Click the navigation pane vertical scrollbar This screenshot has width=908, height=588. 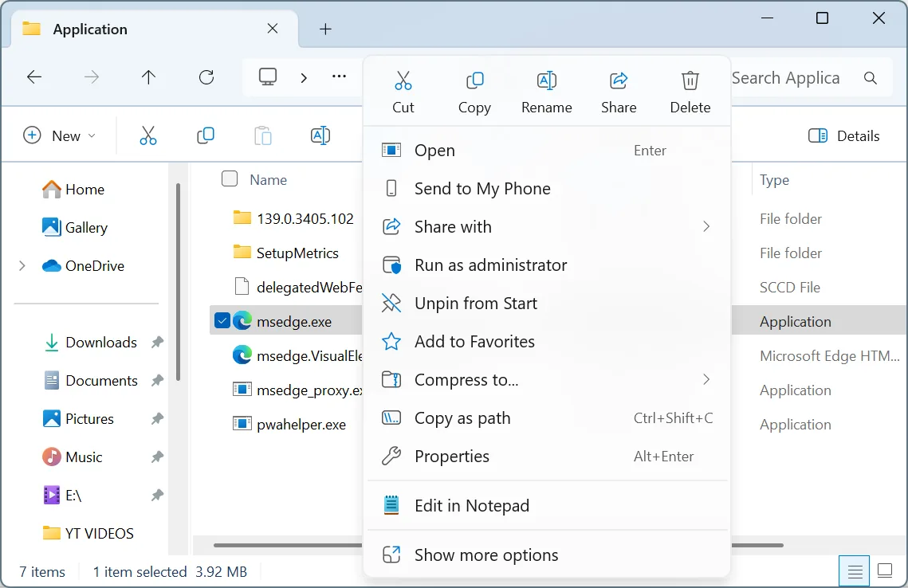pyautogui.click(x=179, y=282)
